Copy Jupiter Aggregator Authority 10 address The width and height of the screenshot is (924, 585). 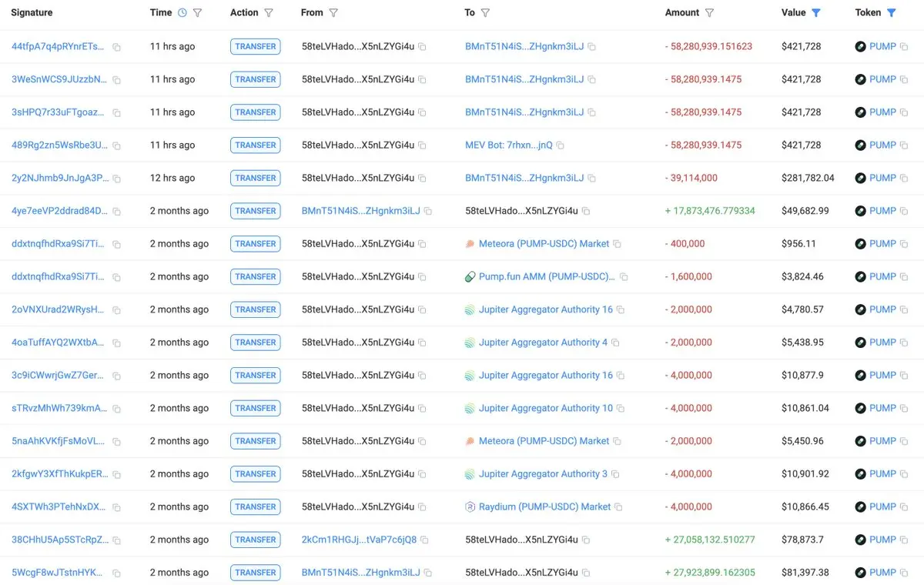(x=621, y=409)
